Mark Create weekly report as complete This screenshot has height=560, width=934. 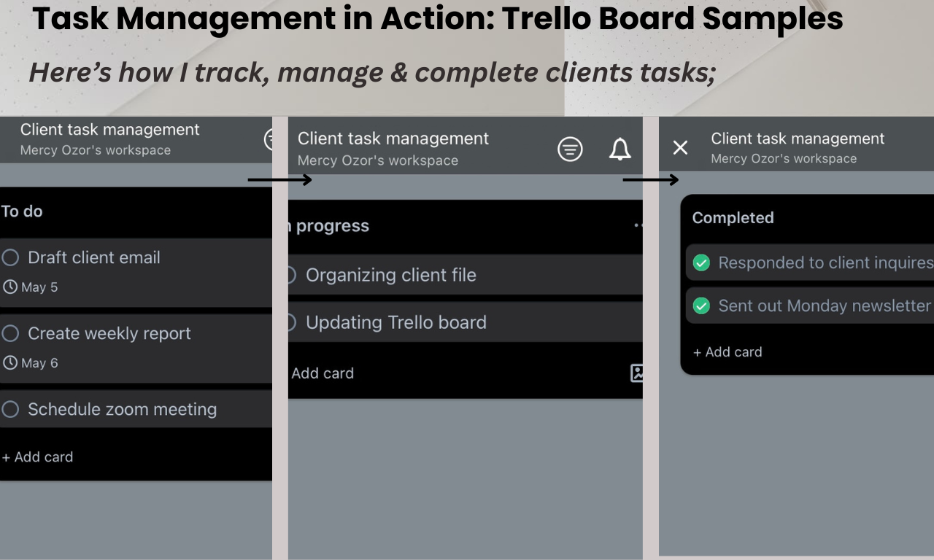[x=10, y=333]
